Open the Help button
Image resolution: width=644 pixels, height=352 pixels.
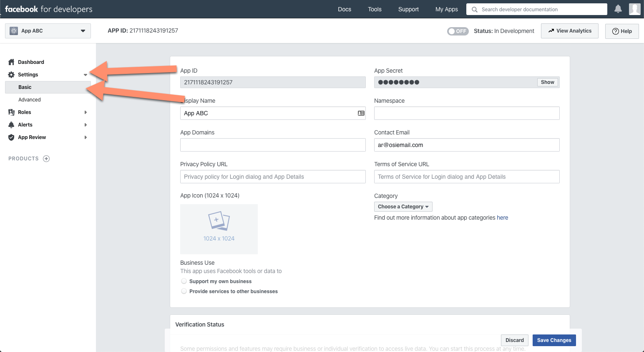pos(622,31)
